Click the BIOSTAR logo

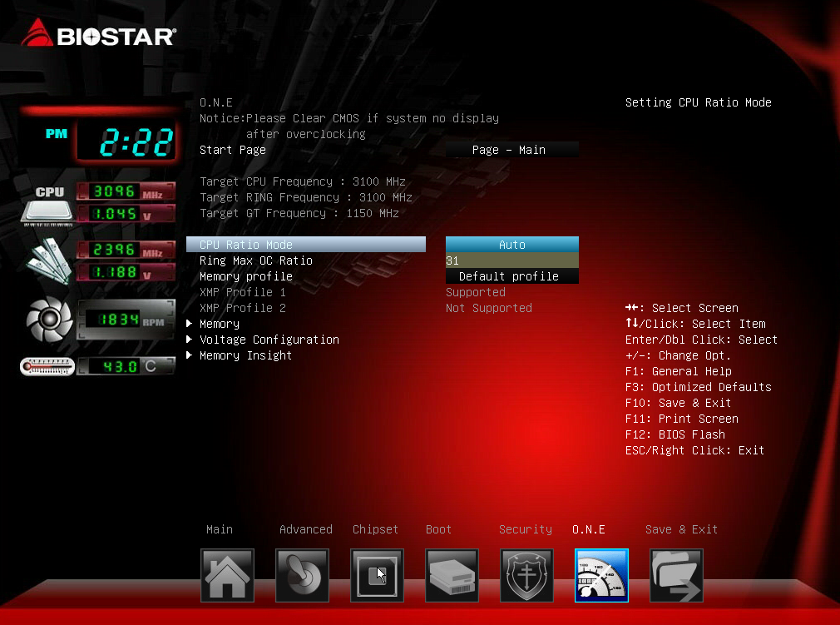(99, 33)
